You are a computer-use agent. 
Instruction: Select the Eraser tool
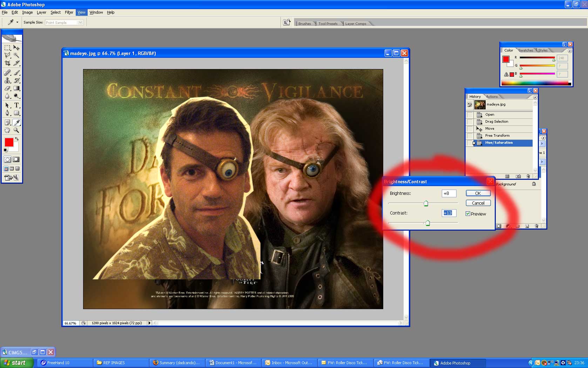[7, 88]
